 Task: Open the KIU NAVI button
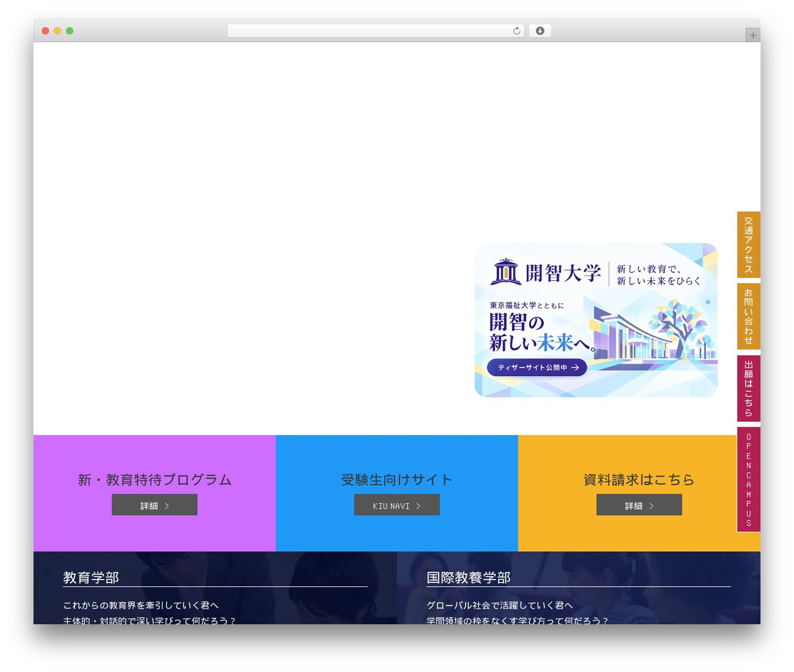397,505
